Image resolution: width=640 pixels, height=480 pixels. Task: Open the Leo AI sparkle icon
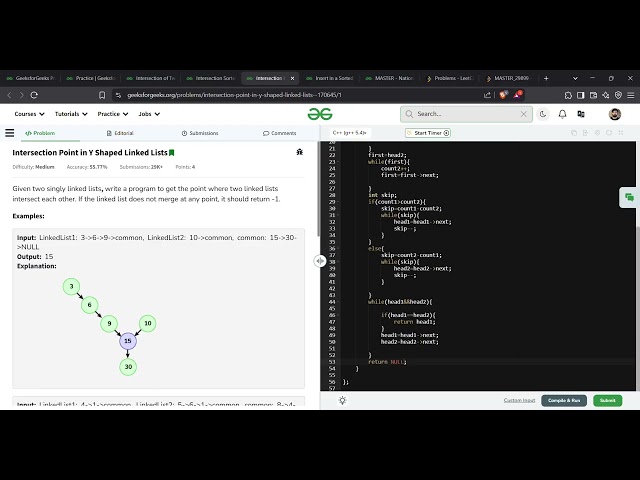pos(606,95)
